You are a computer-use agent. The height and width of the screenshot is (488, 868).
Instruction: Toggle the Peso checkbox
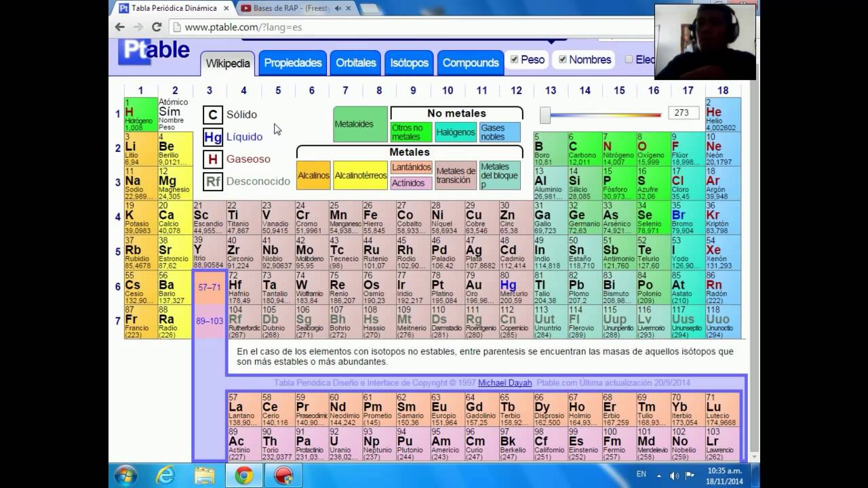click(515, 60)
